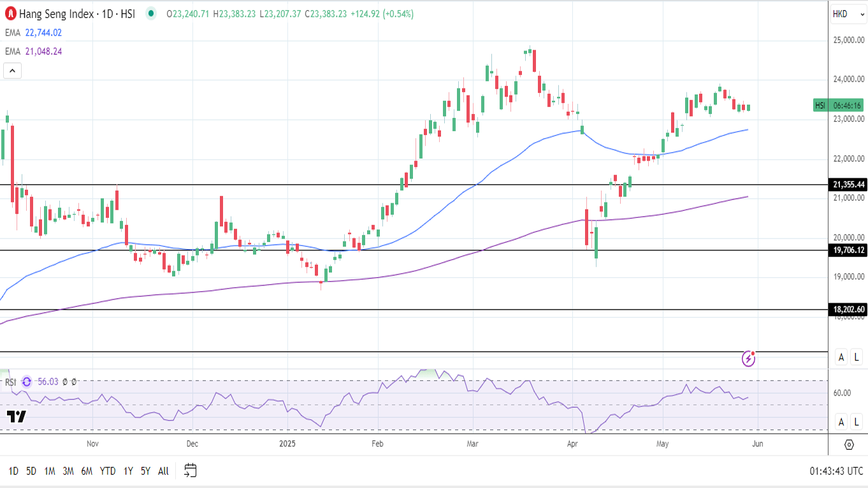
Task: Click the 60.00 RSI axis label
Action: coord(842,393)
